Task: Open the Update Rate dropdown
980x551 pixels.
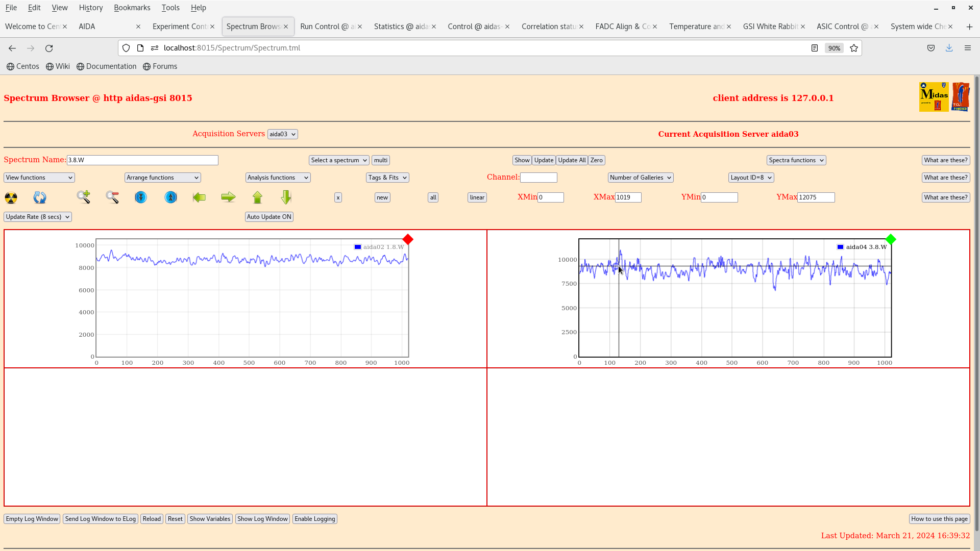Action: [38, 217]
